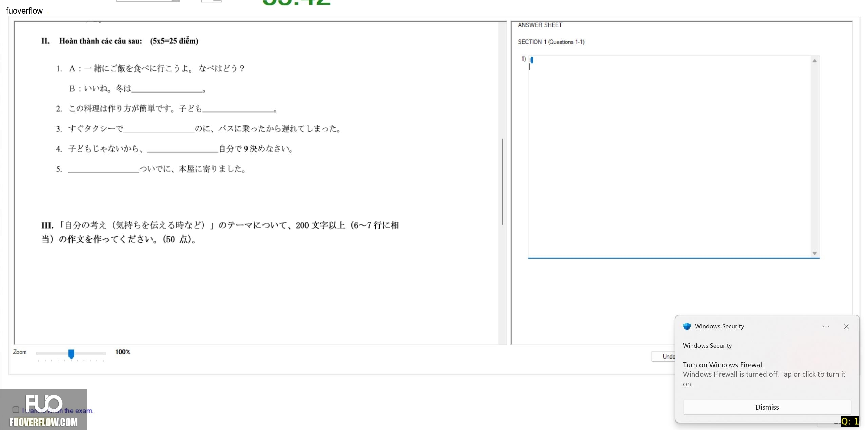Move the Zoom slider handle

pos(71,354)
